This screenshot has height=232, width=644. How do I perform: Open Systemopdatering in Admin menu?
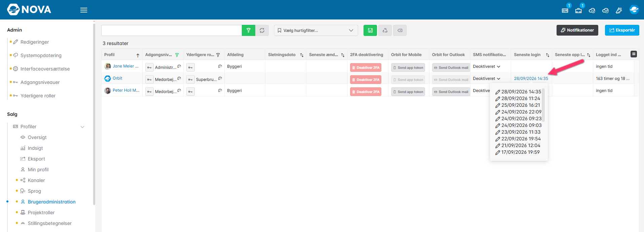click(x=41, y=55)
